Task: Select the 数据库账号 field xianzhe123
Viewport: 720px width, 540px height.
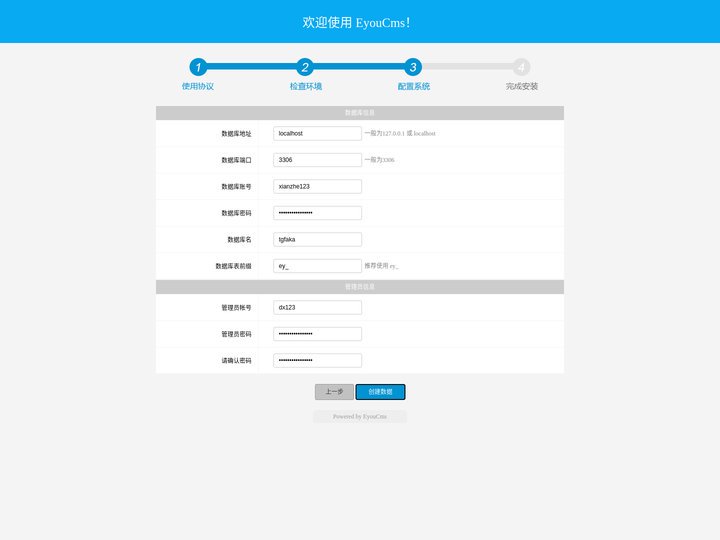Action: tap(317, 186)
